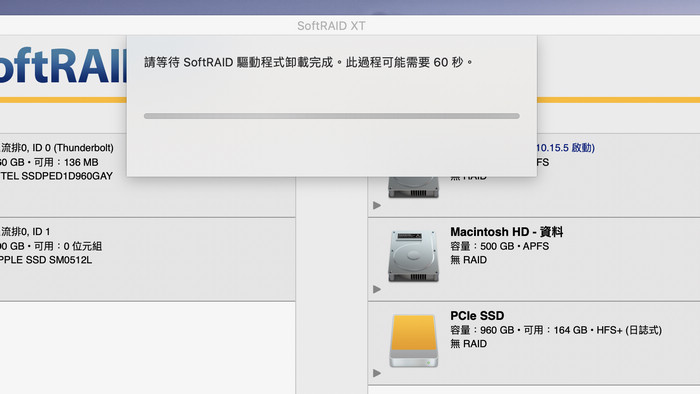This screenshot has width=700, height=394.
Task: Click the 請等待 SoftRAID 驅動程式卸載完成 message
Action: click(308, 62)
